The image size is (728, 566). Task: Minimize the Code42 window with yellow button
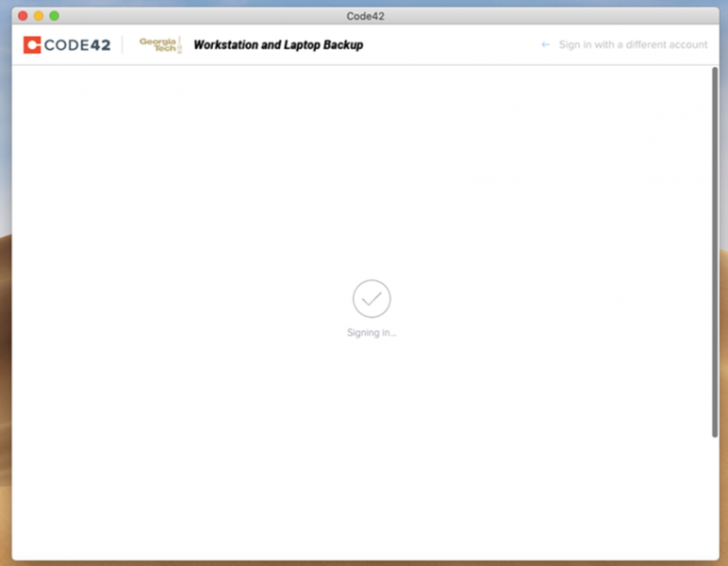coord(39,16)
